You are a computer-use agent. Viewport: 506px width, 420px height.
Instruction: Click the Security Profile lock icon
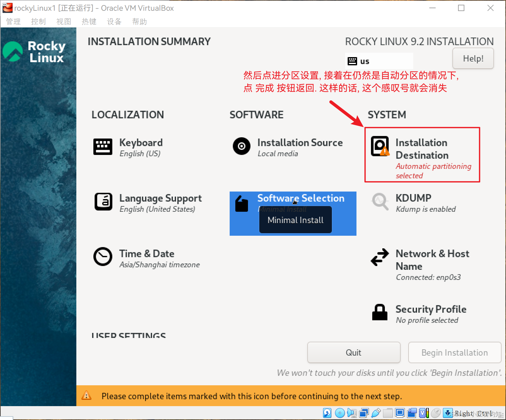pyautogui.click(x=380, y=312)
